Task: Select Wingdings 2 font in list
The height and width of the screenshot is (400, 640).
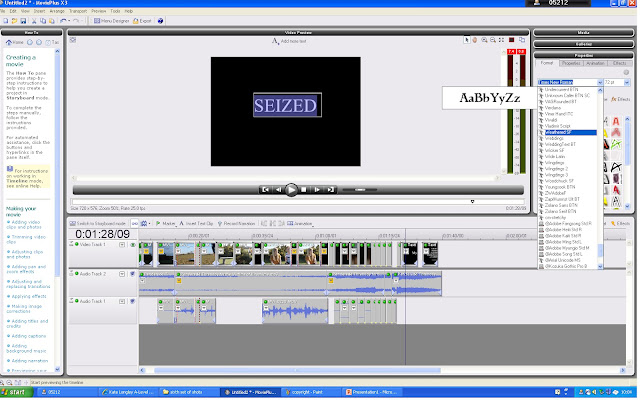Action: pyautogui.click(x=556, y=169)
